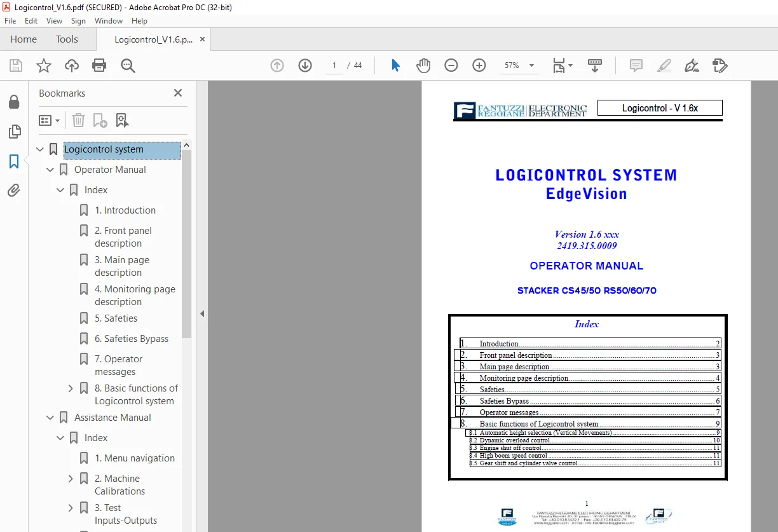Expand 2. Machine Calibrations bookmark

(71, 479)
